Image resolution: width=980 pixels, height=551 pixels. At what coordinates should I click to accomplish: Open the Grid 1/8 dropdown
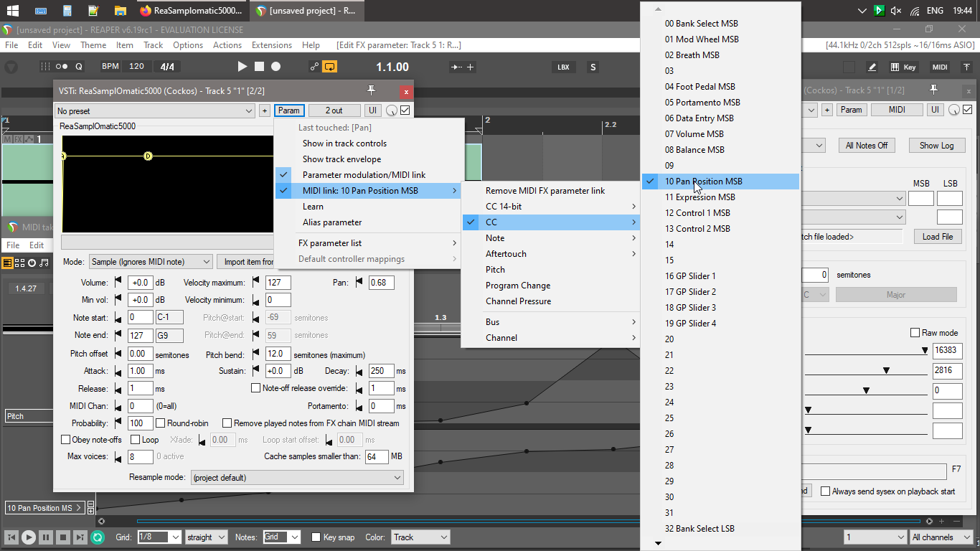pos(159,537)
